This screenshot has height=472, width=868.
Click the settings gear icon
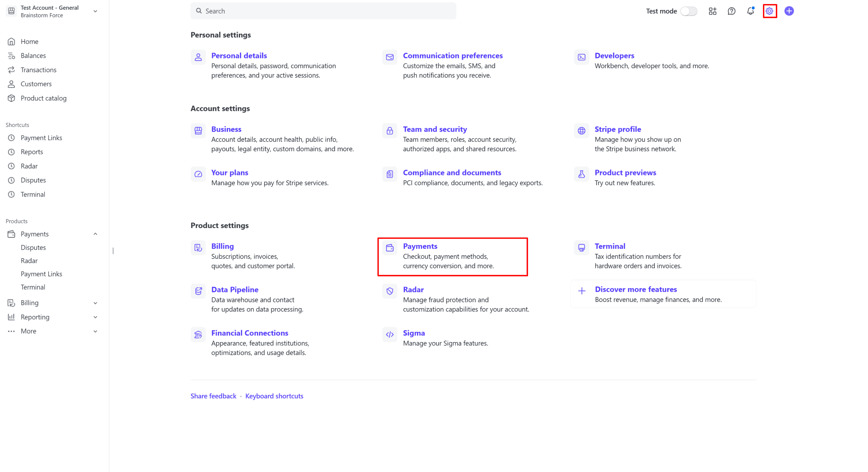coord(769,11)
